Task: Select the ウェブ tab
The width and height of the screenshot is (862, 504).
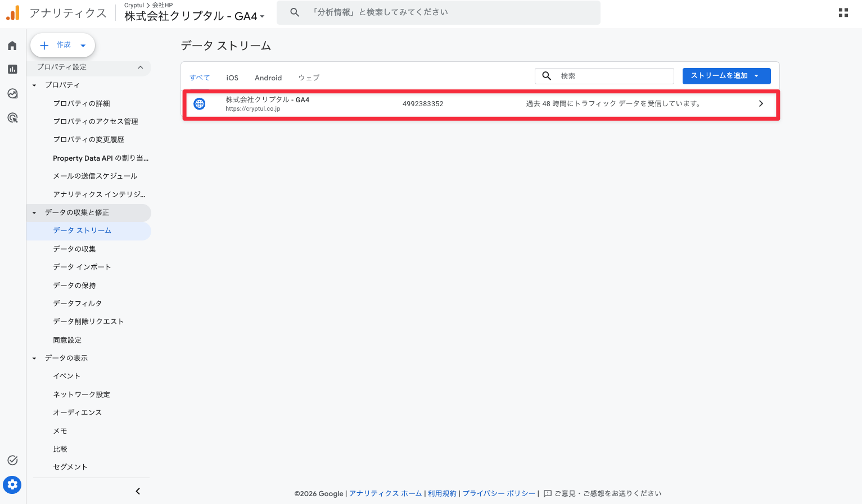Action: [x=309, y=78]
